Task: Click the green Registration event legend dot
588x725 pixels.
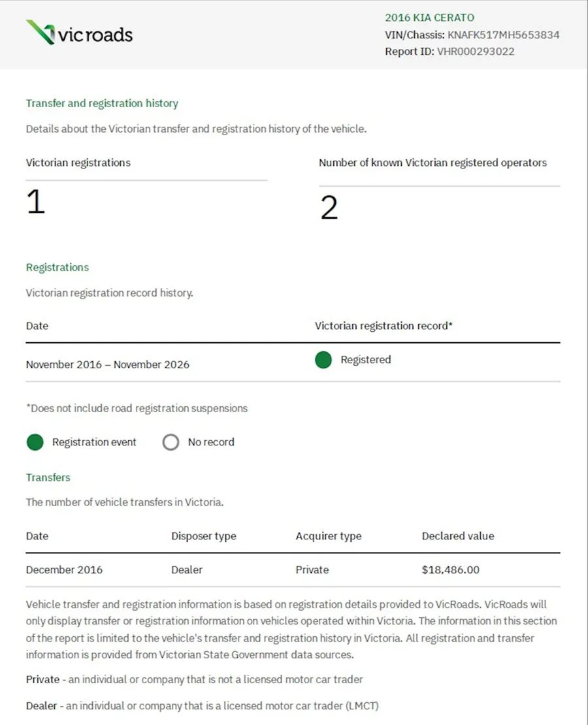Action: coord(35,442)
